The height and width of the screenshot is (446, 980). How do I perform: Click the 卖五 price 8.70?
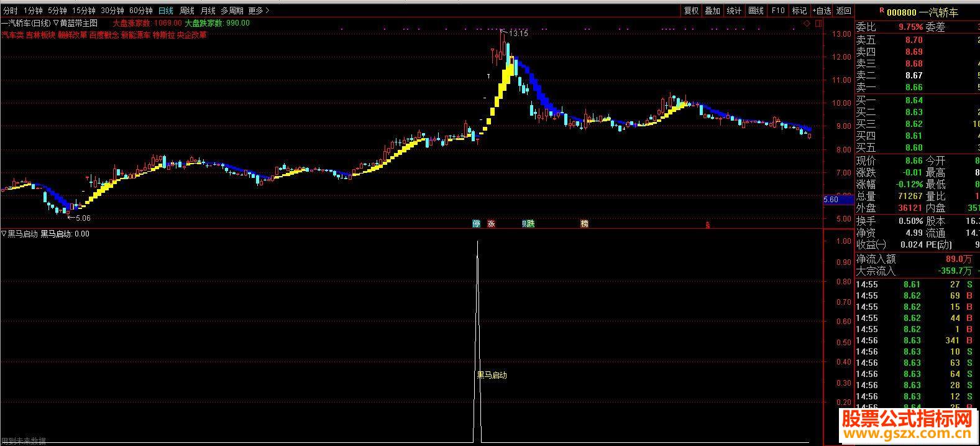tap(914, 40)
